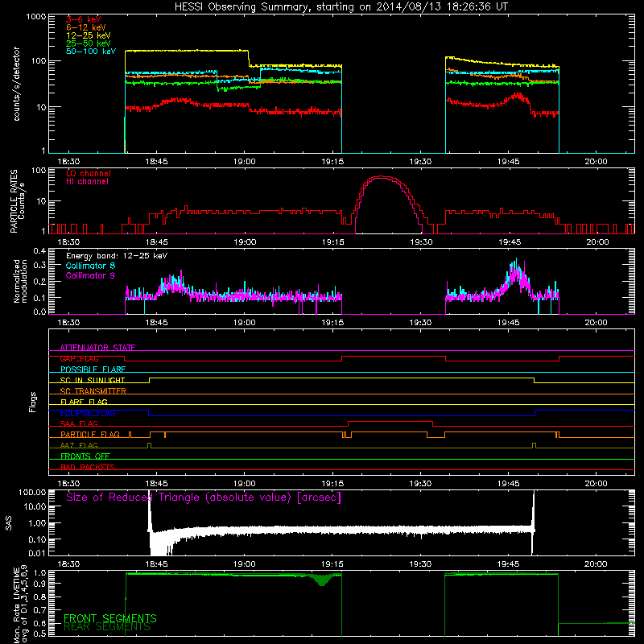The width and height of the screenshot is (644, 644).
Task: Click the vertical 'Flags' axis label
Action: [x=33, y=402]
